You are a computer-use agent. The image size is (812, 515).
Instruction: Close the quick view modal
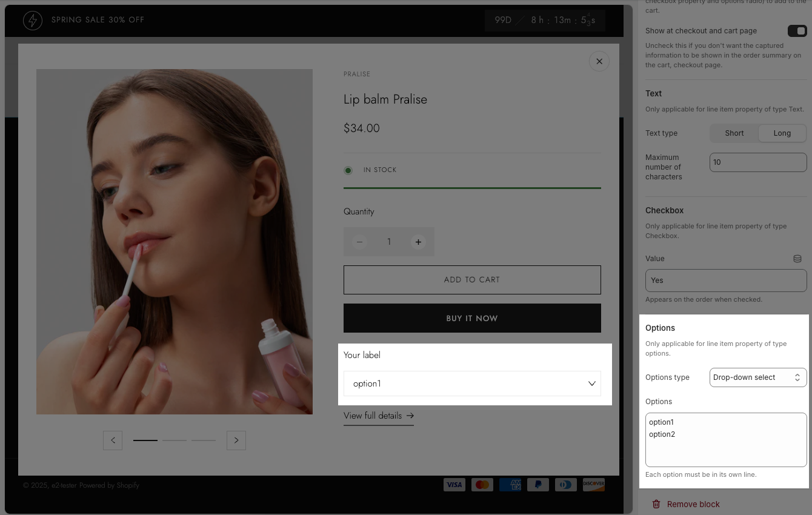[599, 61]
